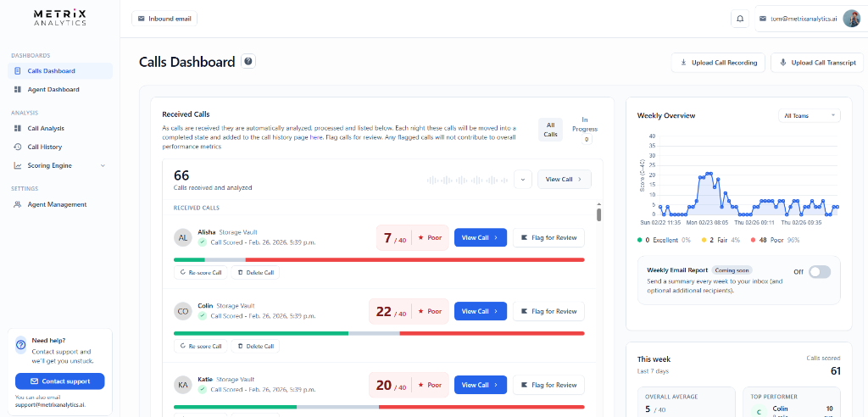868x417 pixels.
Task: Click the Top Performer Colin avatar
Action: click(759, 411)
